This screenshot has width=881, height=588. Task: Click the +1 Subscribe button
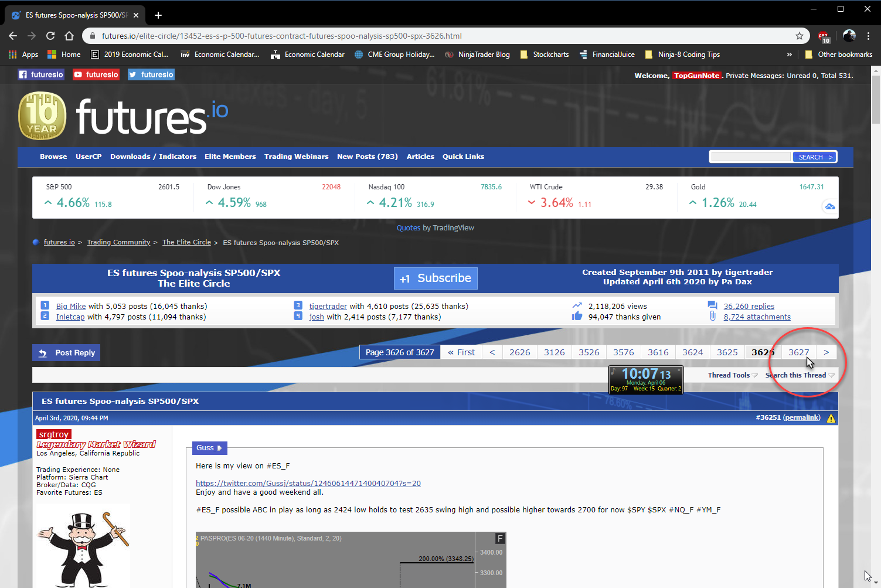pyautogui.click(x=436, y=278)
